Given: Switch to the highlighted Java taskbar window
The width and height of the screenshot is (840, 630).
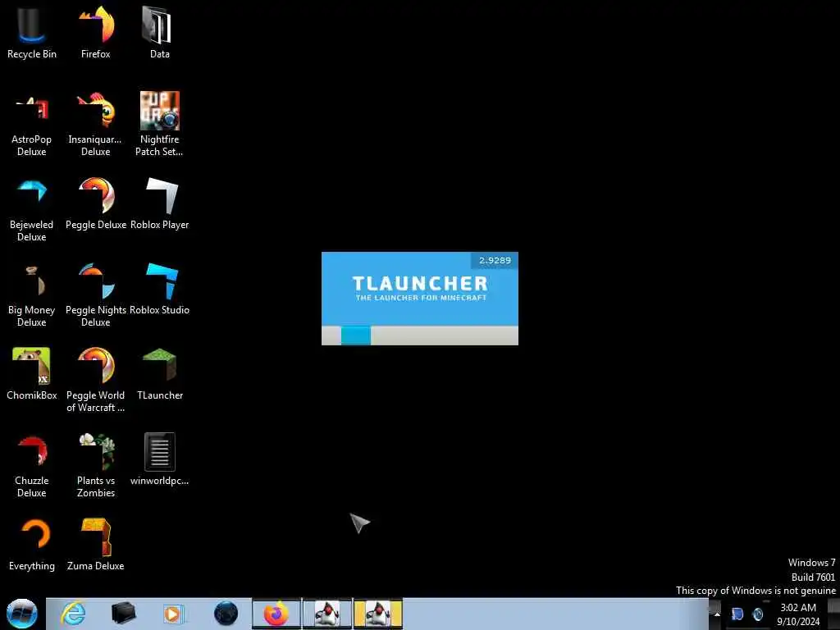Looking at the screenshot, I should click(x=377, y=614).
